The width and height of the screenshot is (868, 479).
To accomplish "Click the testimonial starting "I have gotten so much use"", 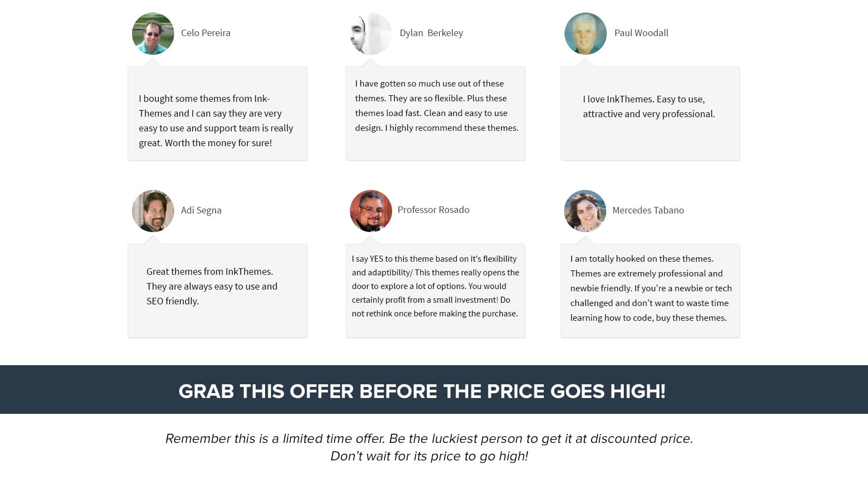I will [x=436, y=106].
